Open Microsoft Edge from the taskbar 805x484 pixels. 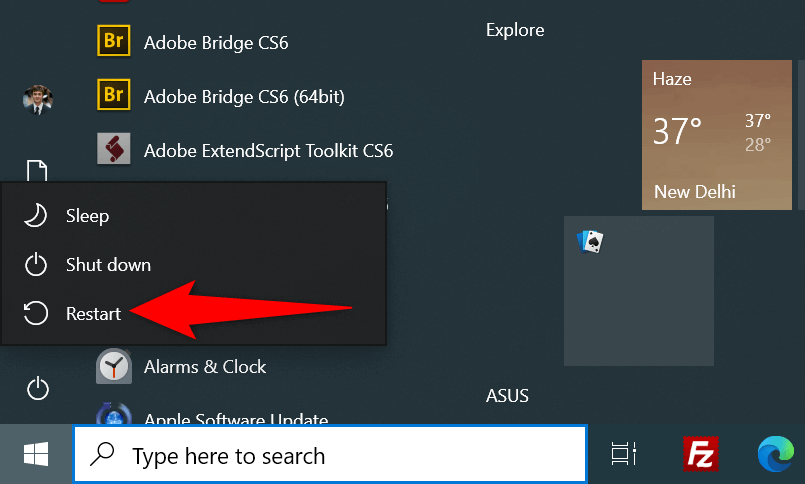pos(772,456)
